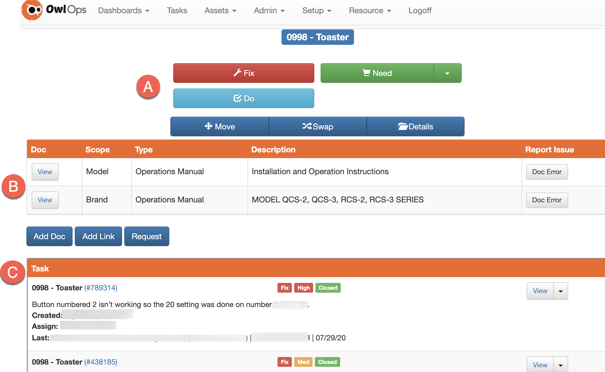Open the Need button dropdown arrow
The height and width of the screenshot is (372, 605).
(x=447, y=73)
